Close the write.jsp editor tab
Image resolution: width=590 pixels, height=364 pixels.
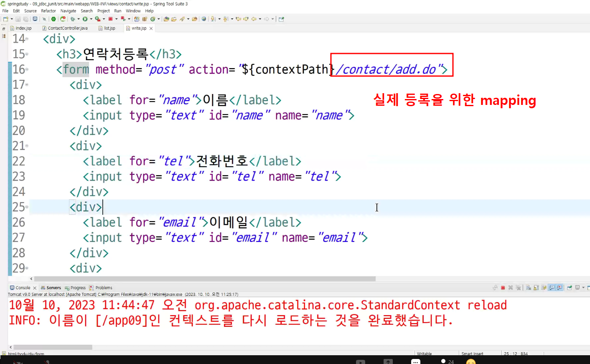click(x=151, y=28)
